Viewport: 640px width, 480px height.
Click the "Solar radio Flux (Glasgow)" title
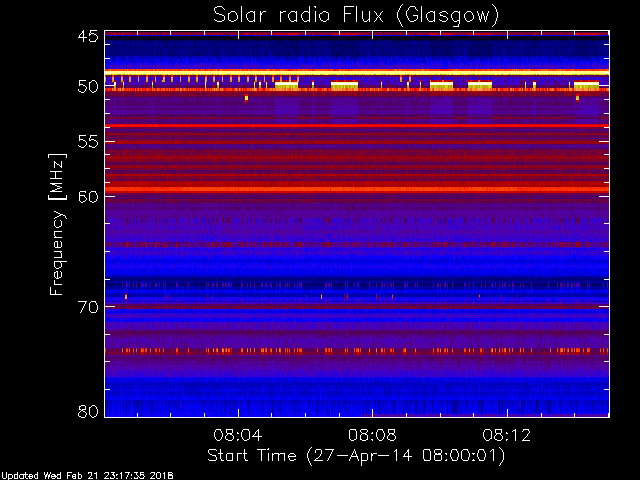click(356, 16)
